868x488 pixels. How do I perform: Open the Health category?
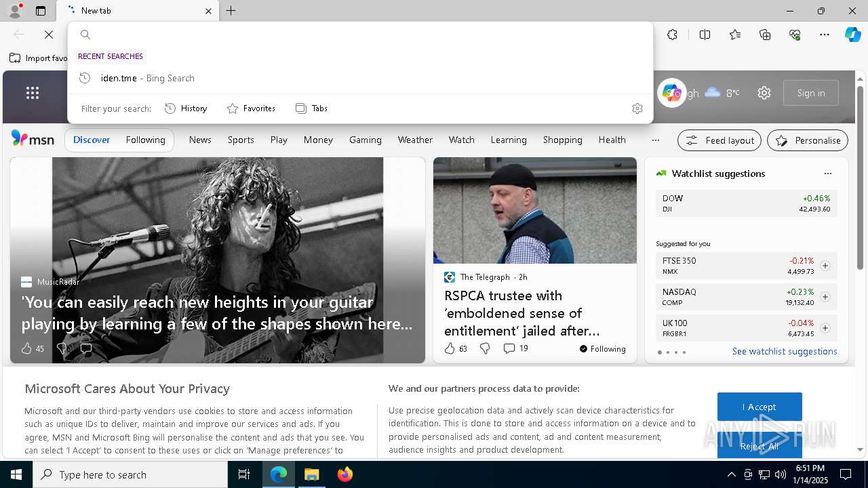tap(612, 140)
